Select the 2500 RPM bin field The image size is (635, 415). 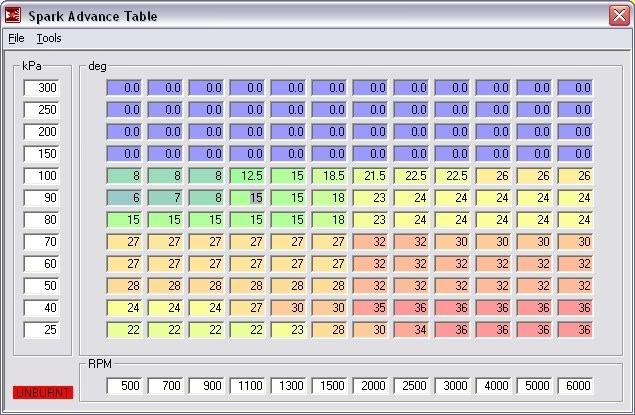[x=411, y=385]
